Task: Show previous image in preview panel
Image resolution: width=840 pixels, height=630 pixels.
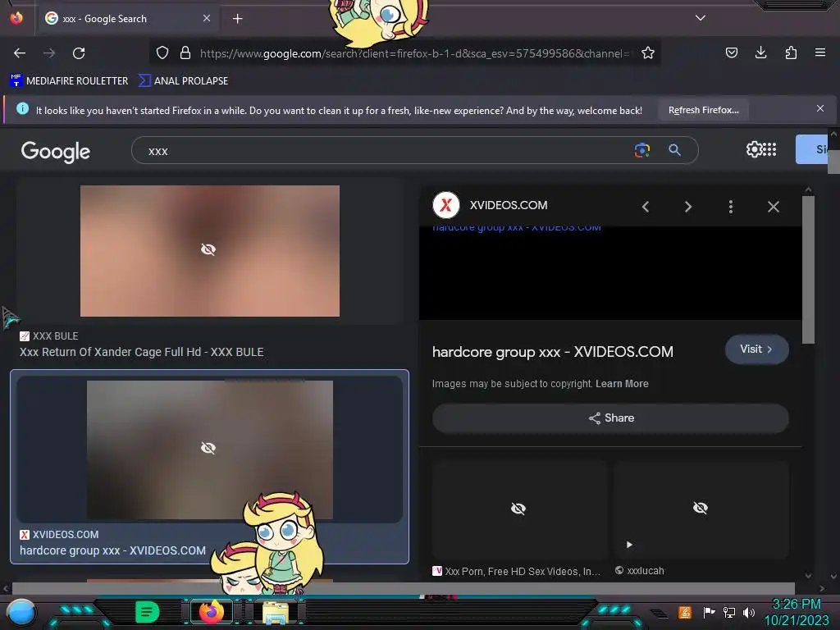Action: (x=646, y=207)
